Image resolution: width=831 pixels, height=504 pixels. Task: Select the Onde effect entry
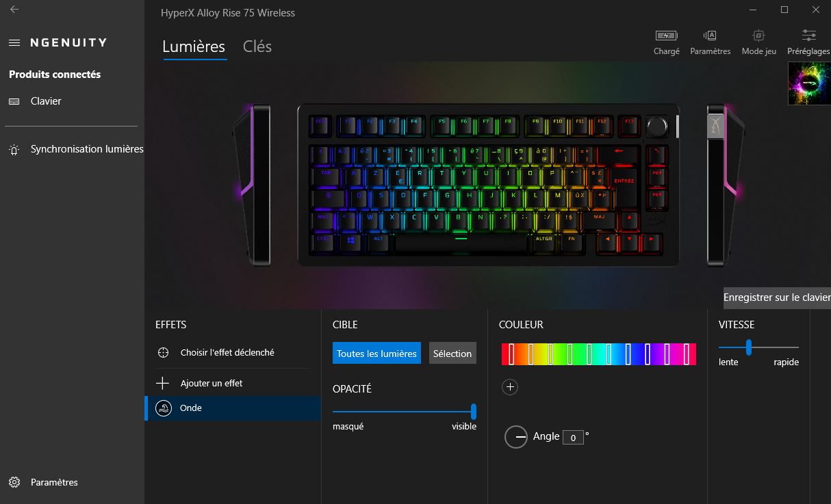233,408
